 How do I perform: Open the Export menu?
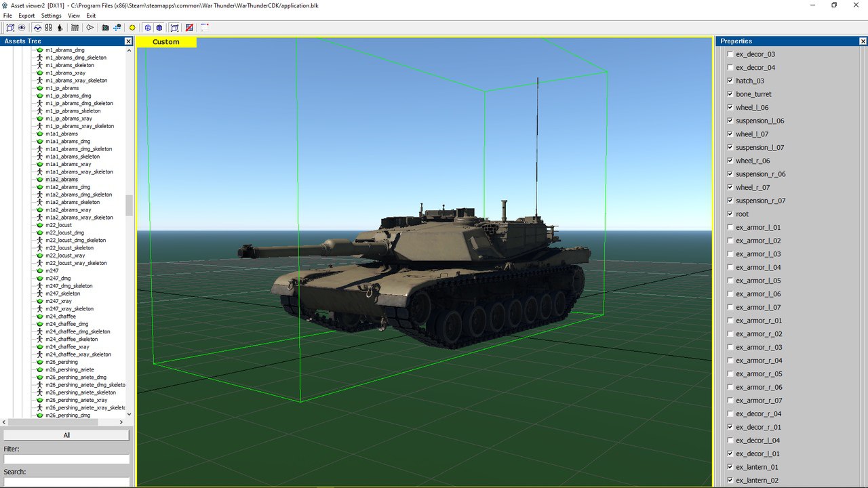click(x=26, y=16)
